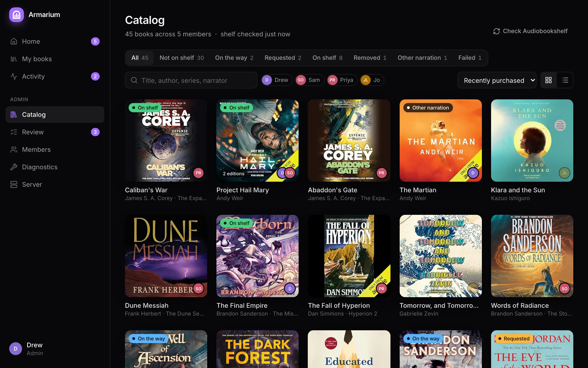Viewport: 588px width, 368px height.
Task: Go to My books
Action: tap(55, 59)
